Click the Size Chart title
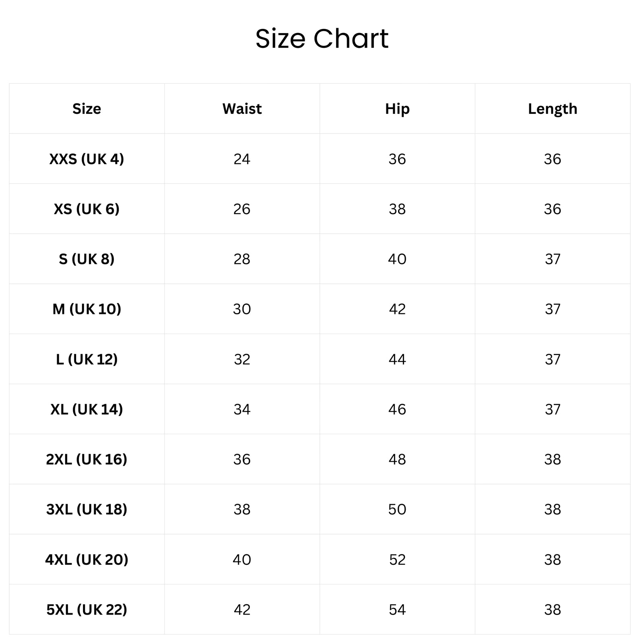The image size is (644, 644). coord(322,39)
